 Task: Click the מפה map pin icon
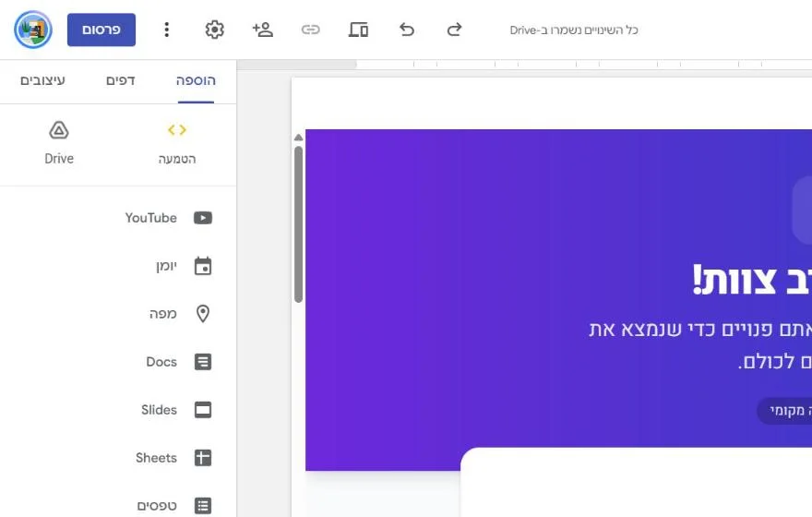point(203,313)
